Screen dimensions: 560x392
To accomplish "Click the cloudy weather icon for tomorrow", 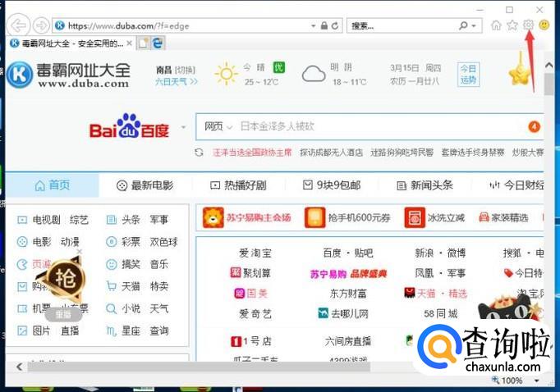I will 314,74.
